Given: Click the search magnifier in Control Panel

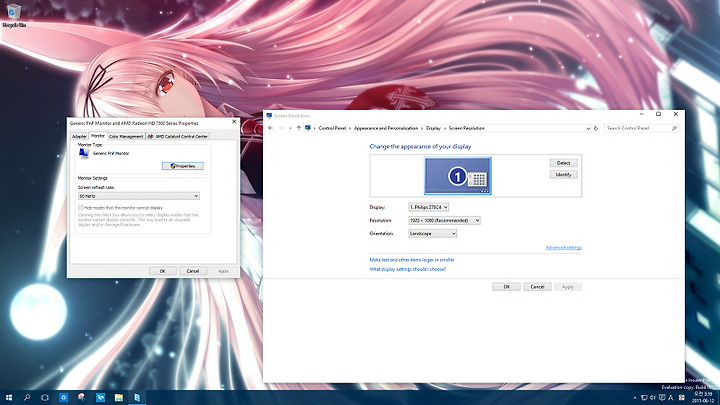Looking at the screenshot, I should point(675,129).
